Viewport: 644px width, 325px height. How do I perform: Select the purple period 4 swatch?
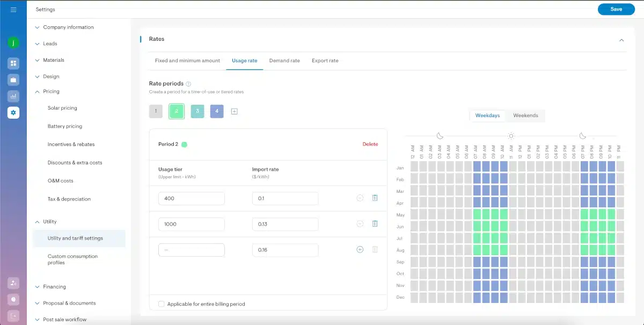click(217, 111)
